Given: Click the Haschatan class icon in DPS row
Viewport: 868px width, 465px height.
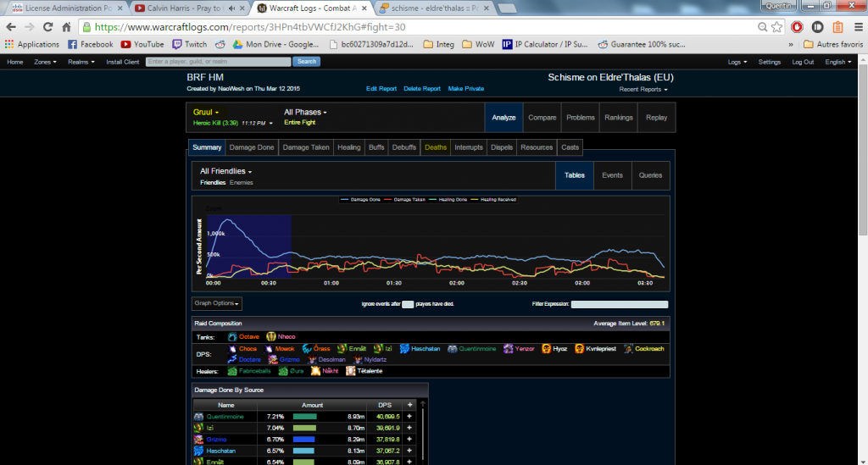Looking at the screenshot, I should (x=404, y=349).
